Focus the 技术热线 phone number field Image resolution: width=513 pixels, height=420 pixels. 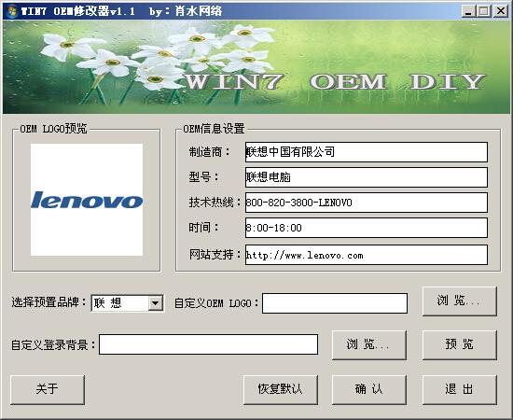pos(367,203)
